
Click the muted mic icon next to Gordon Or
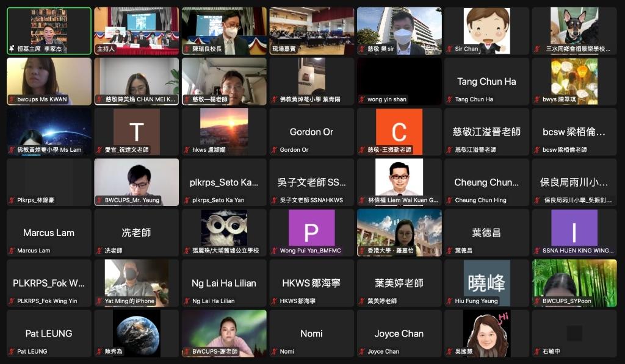pyautogui.click(x=274, y=150)
